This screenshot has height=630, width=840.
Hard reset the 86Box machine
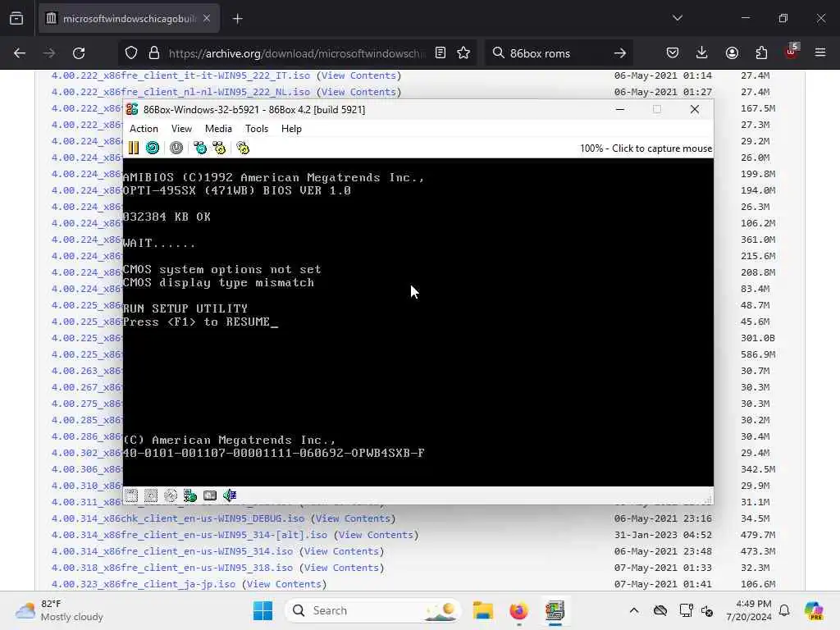click(x=153, y=148)
